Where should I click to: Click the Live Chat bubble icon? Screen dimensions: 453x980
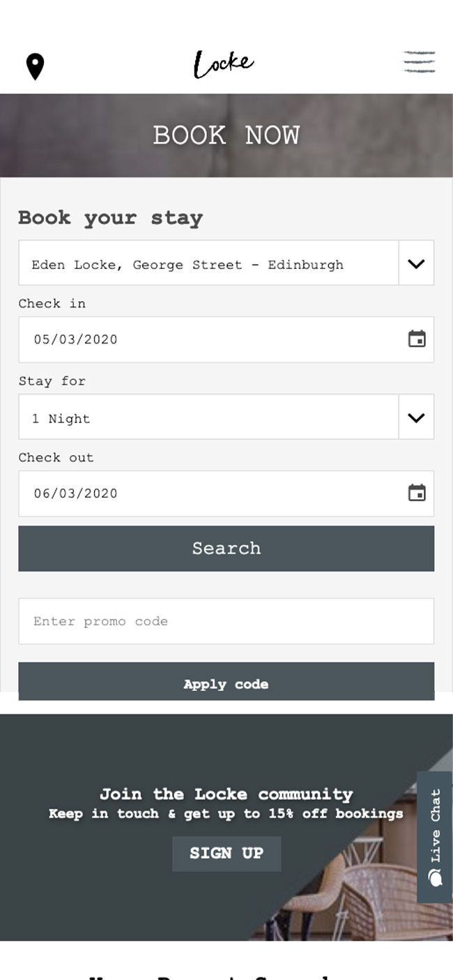pyautogui.click(x=436, y=877)
